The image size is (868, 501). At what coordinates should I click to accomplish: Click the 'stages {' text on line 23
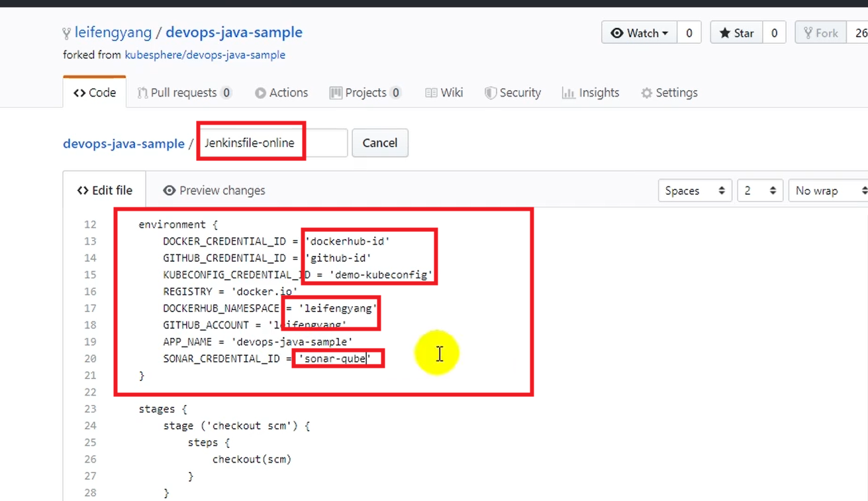pyautogui.click(x=163, y=409)
